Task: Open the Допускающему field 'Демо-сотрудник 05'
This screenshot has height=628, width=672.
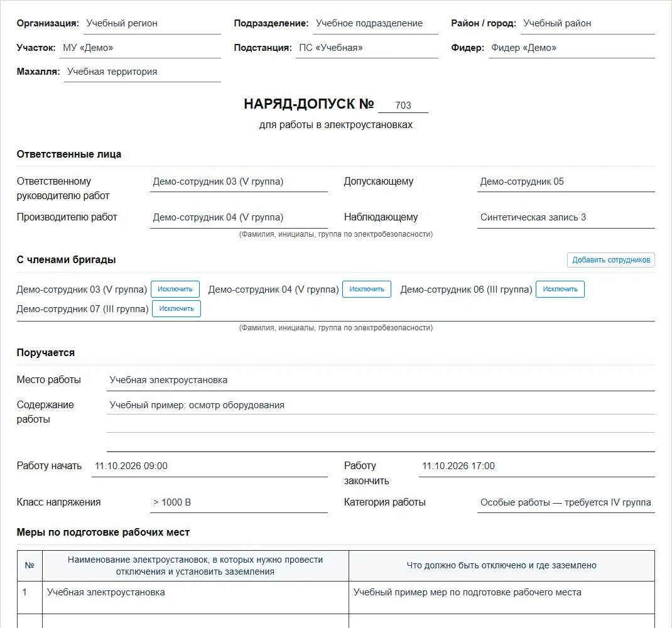Action: (566, 181)
